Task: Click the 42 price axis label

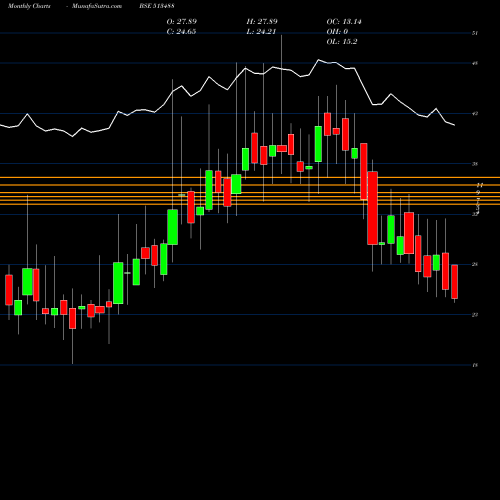Action: coord(475,114)
